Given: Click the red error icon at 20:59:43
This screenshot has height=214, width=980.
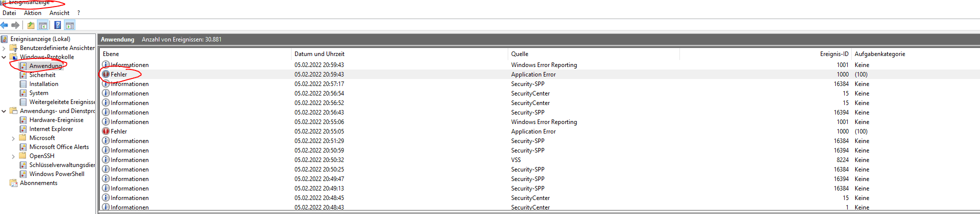Looking at the screenshot, I should (x=106, y=74).
